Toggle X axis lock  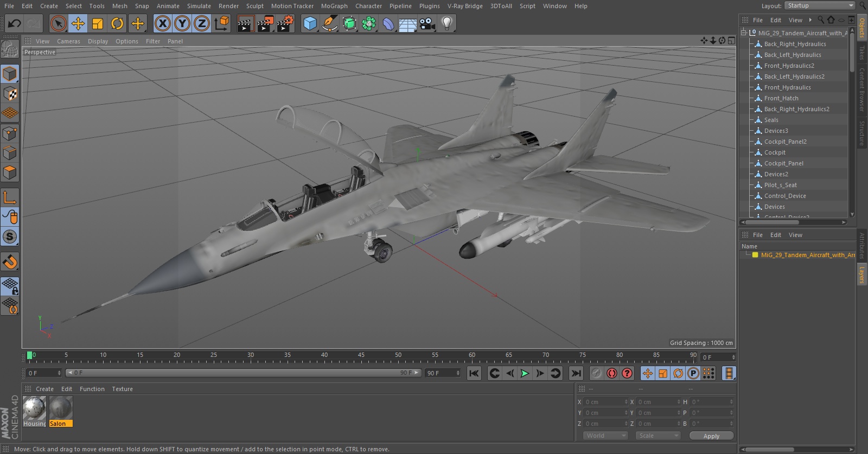162,23
